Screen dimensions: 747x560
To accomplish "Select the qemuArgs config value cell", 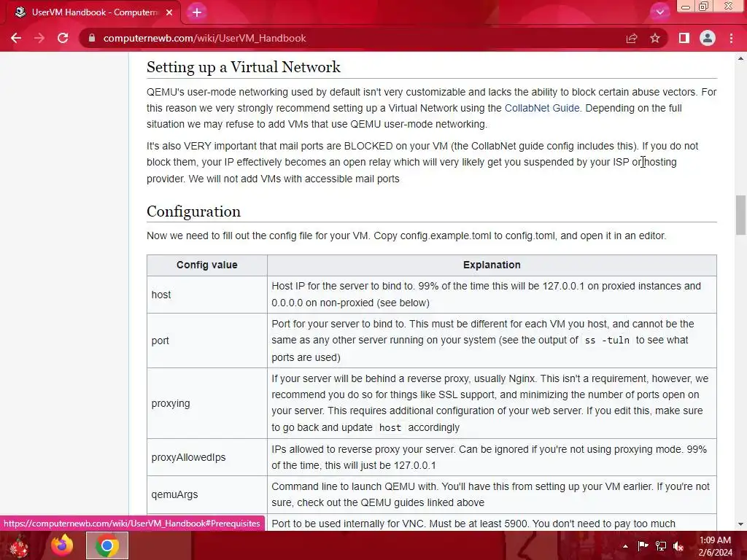I will click(x=206, y=494).
